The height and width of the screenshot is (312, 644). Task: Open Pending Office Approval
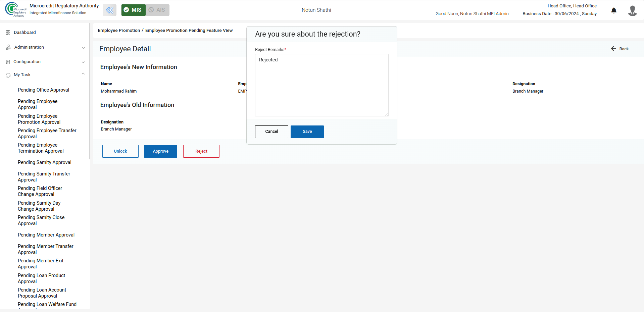tap(43, 90)
